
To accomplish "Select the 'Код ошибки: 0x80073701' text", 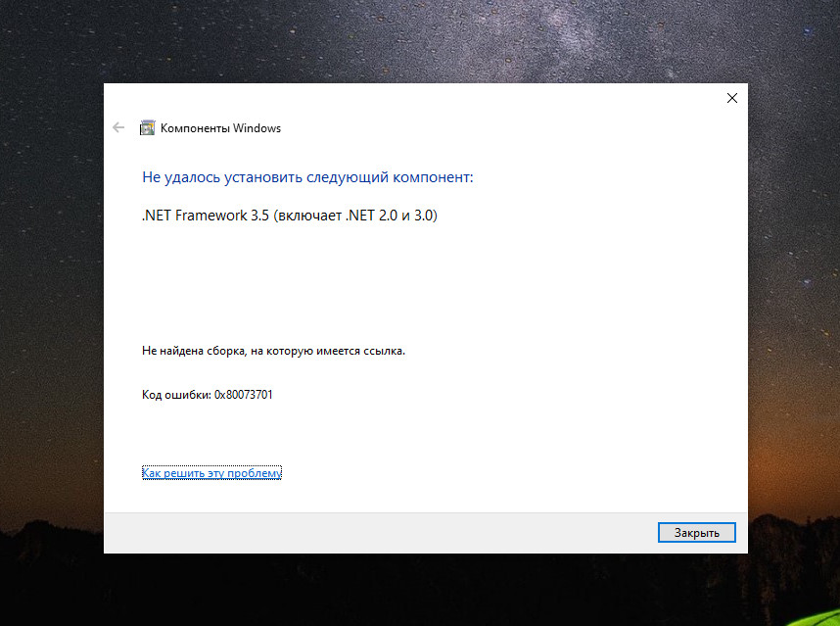I will tap(208, 395).
